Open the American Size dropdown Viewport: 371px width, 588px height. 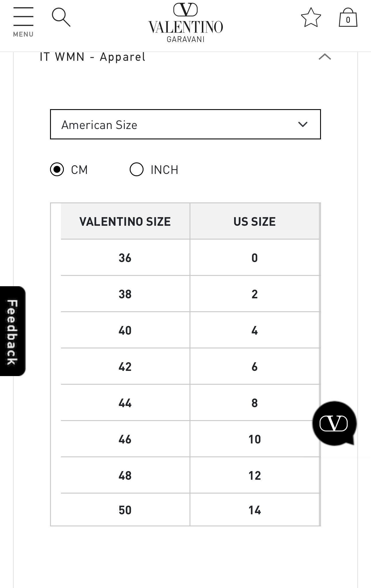pyautogui.click(x=185, y=124)
